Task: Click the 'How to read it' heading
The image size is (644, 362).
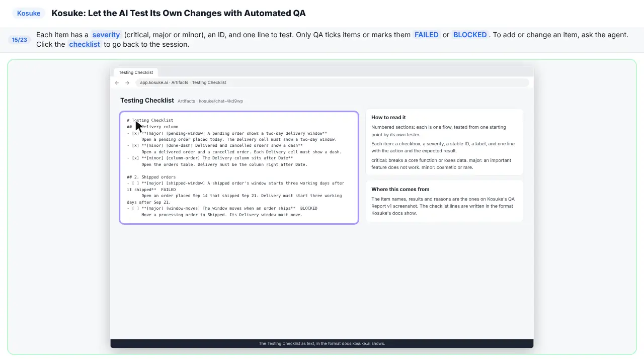Action: coord(388,117)
